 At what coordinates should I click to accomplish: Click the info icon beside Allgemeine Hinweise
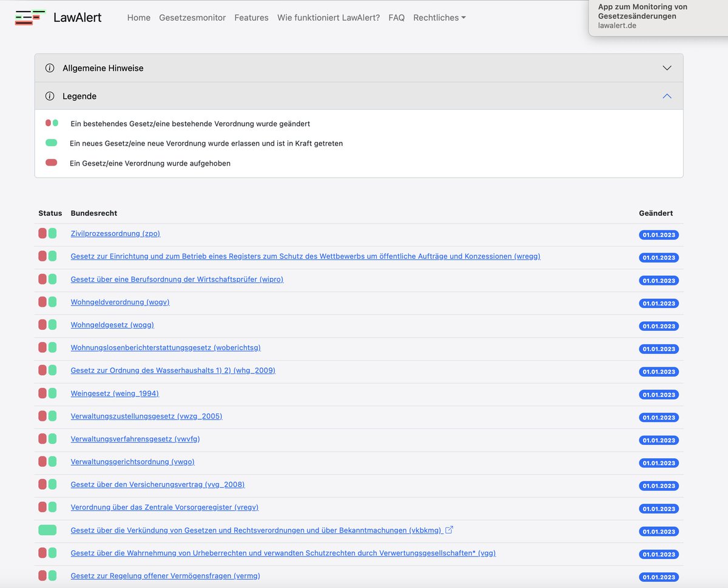pyautogui.click(x=50, y=68)
